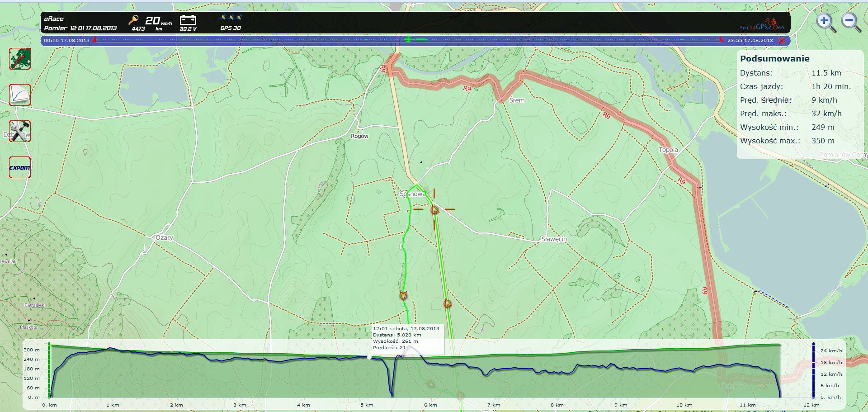Image resolution: width=868 pixels, height=412 pixels.
Task: Click the tooltip Wysokość 261 m line
Action: (x=395, y=341)
